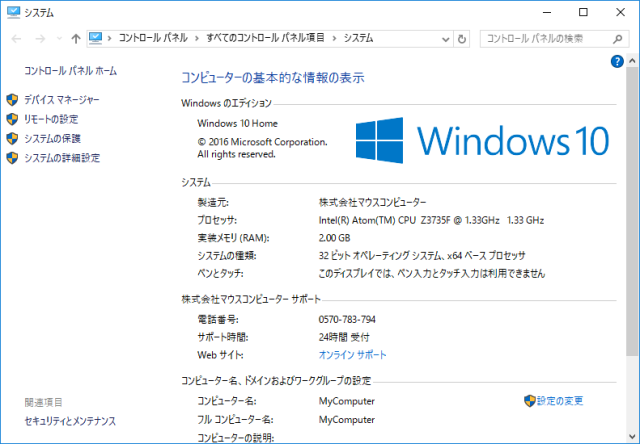Click the computer icon in address bar
This screenshot has height=444, width=640.
coord(95,38)
